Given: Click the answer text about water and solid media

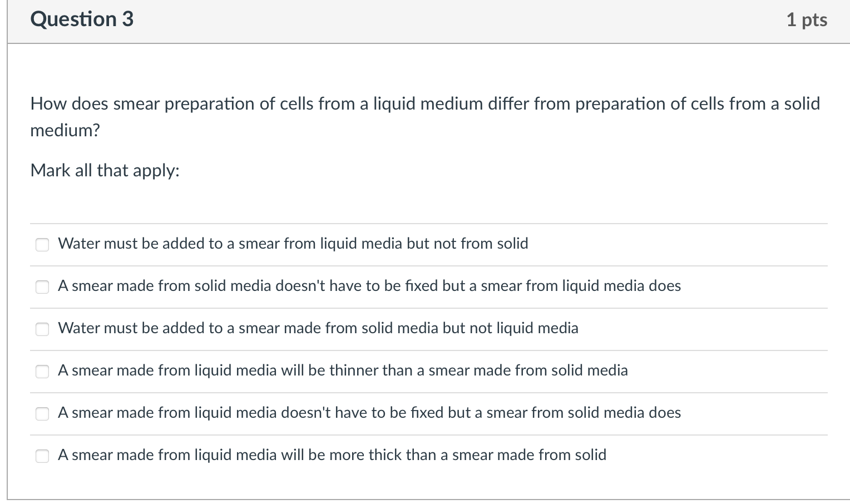Looking at the screenshot, I should 318,328.
